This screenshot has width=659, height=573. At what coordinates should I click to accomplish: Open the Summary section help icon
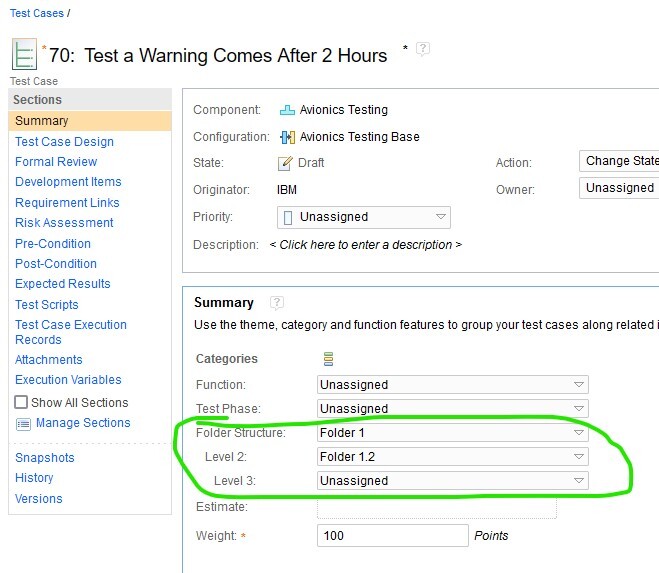277,303
